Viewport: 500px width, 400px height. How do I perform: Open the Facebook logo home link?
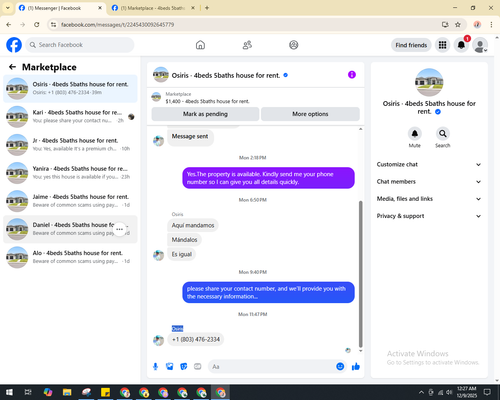(x=14, y=45)
